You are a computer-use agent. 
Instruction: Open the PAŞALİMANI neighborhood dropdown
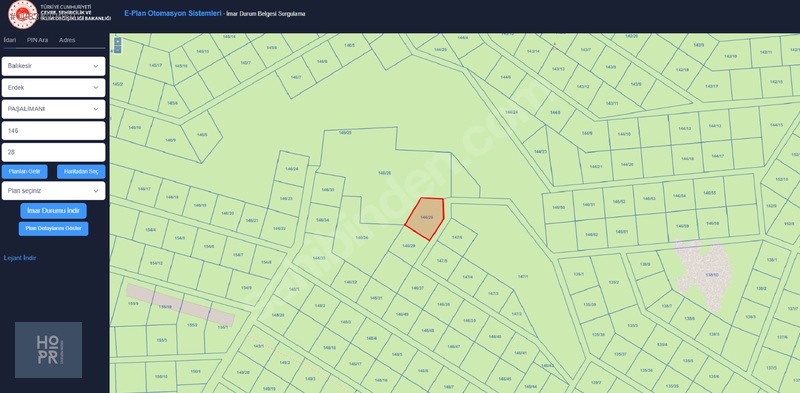(x=54, y=109)
